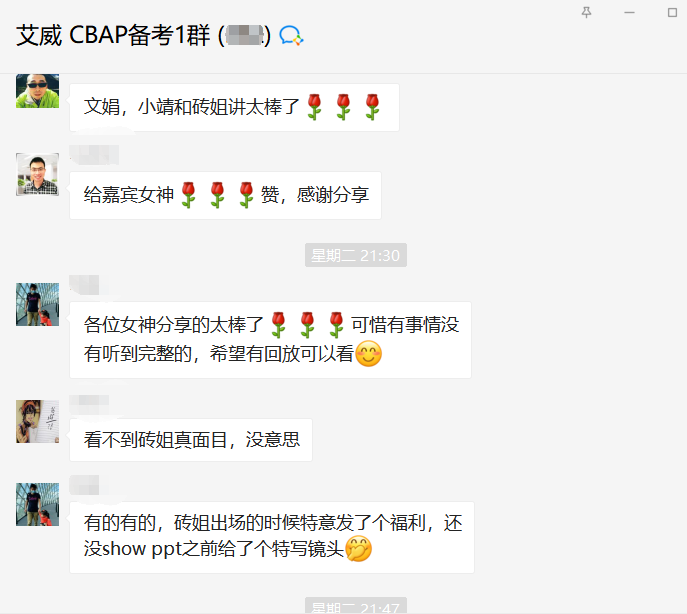
Task: Click the thinking hand-over-mouth emoji
Action: (x=358, y=548)
